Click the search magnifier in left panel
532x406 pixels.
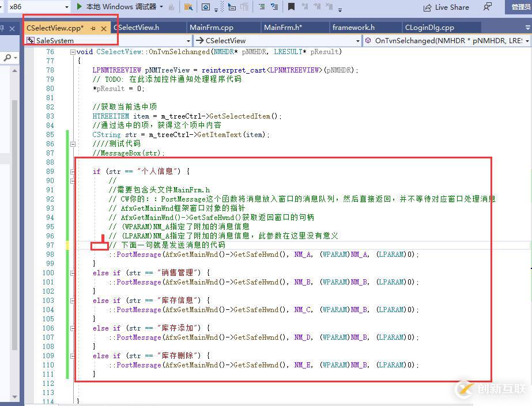[7, 58]
